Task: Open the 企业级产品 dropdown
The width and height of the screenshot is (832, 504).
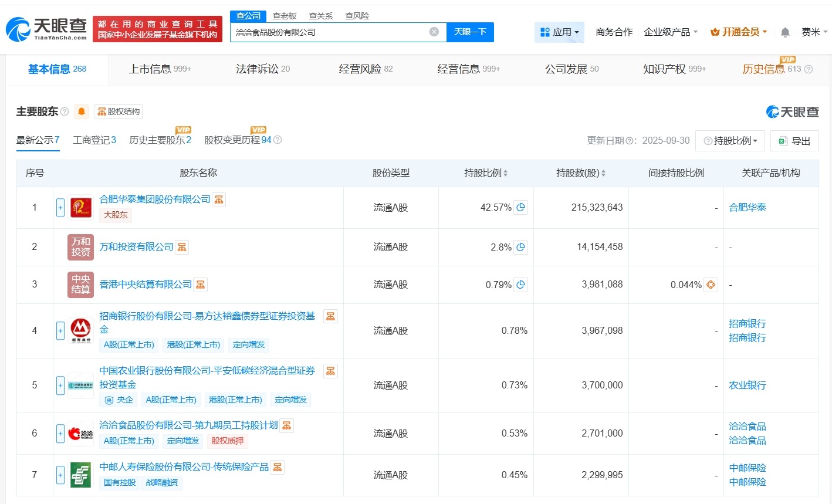Action: tap(670, 32)
